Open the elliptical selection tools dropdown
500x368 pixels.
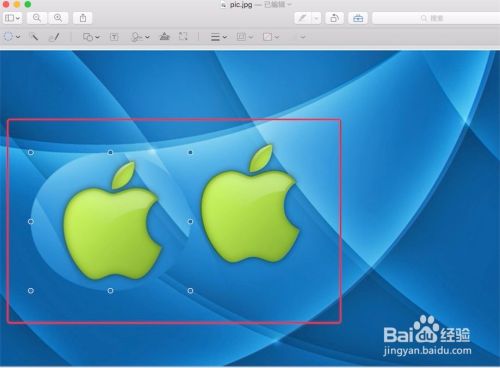(x=12, y=37)
